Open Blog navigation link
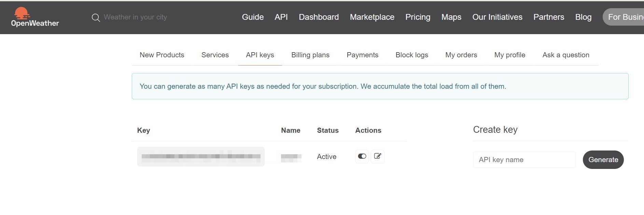This screenshot has height=215, width=644. [x=583, y=17]
